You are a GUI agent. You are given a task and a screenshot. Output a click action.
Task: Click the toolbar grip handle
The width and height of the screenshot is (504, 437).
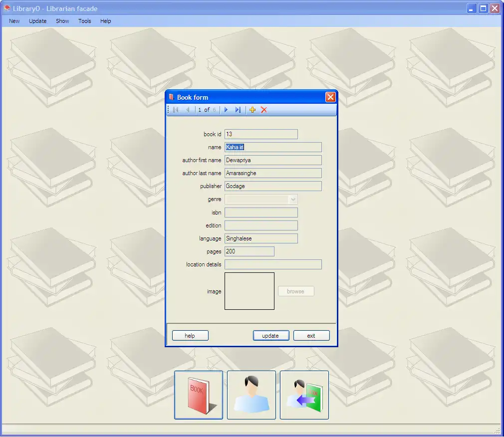pos(168,110)
